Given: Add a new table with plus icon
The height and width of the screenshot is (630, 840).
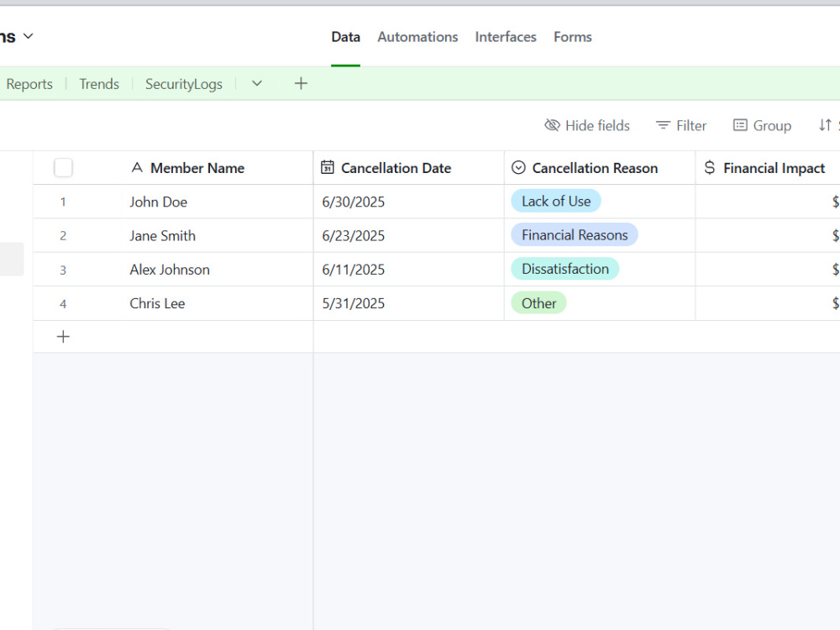Looking at the screenshot, I should [x=301, y=83].
